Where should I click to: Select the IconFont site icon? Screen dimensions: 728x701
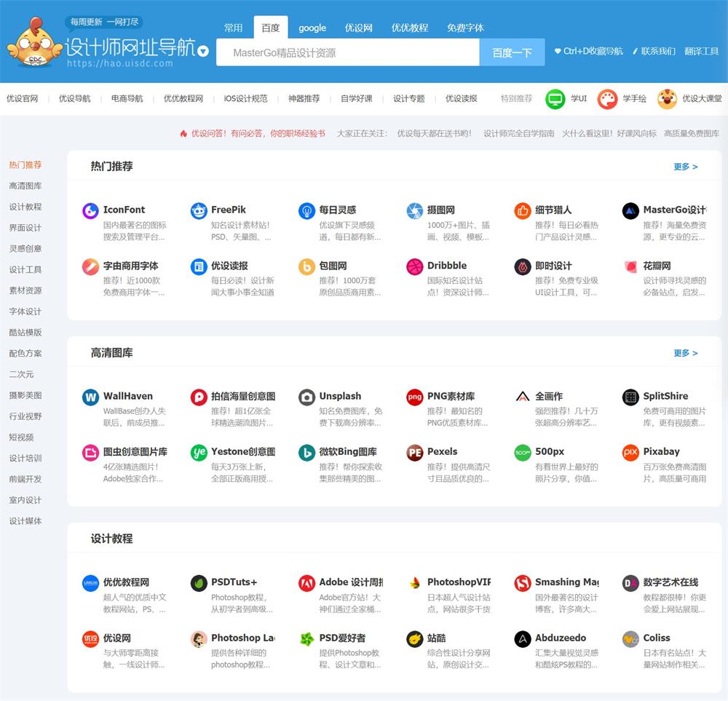click(90, 210)
